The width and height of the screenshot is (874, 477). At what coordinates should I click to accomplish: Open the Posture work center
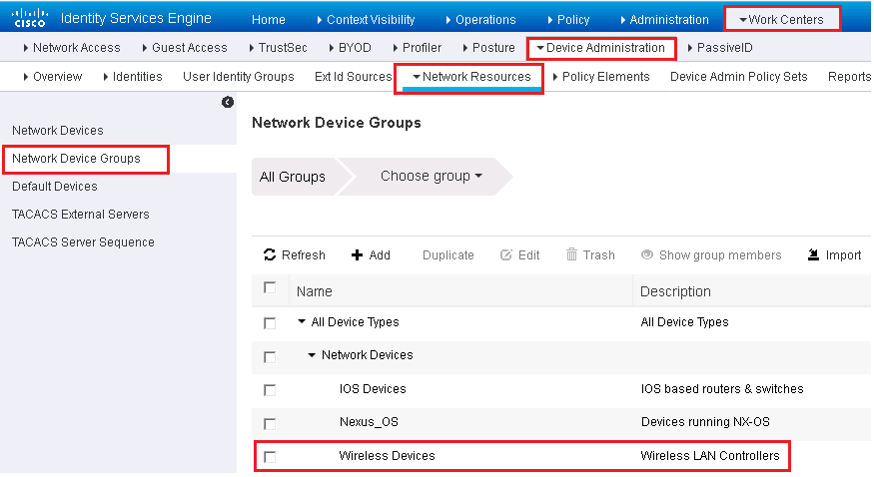pyautogui.click(x=488, y=48)
